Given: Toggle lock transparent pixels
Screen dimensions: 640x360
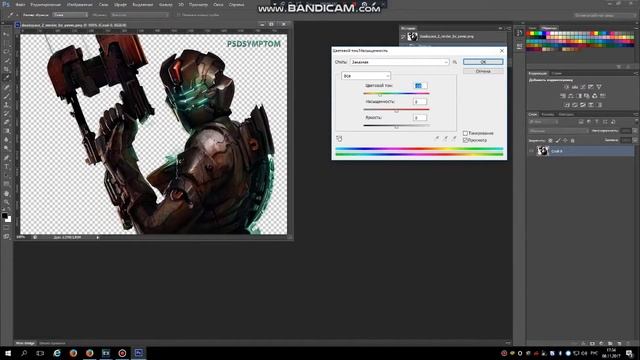Looking at the screenshot, I should point(550,140).
